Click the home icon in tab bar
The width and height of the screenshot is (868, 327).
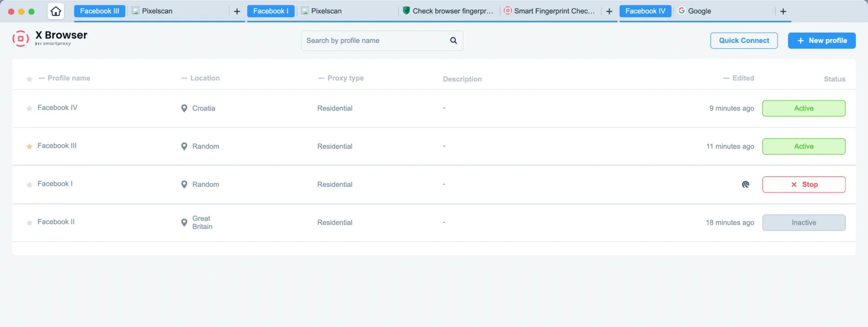(x=56, y=11)
